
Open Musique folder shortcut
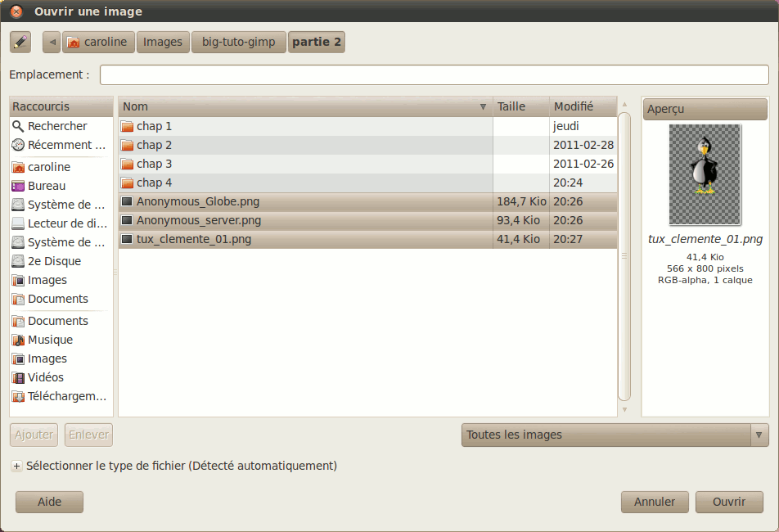[x=50, y=340]
